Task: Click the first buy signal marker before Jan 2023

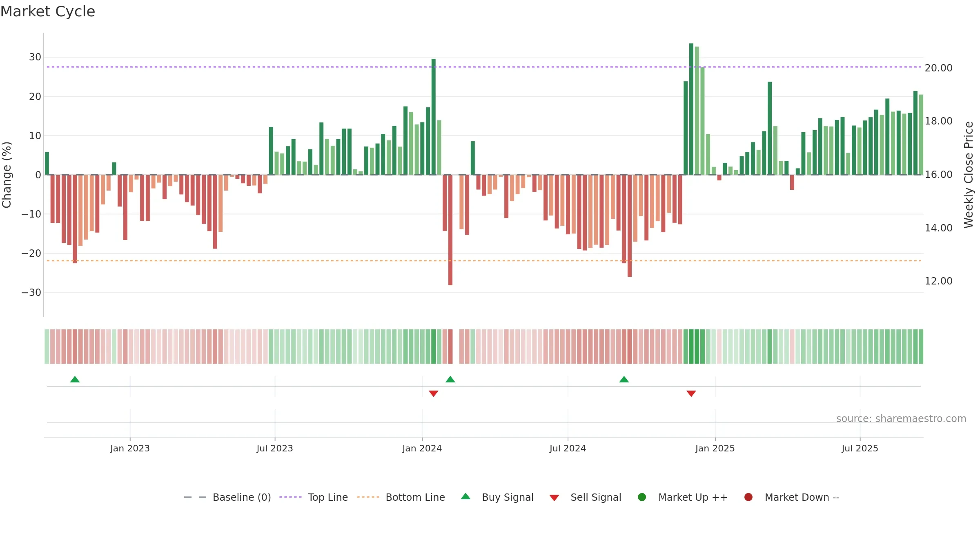Action: [75, 380]
